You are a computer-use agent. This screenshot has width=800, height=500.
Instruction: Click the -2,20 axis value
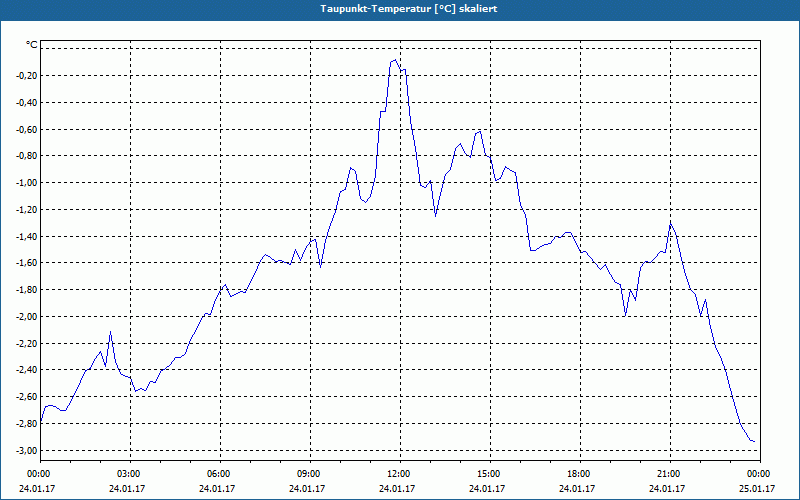click(x=28, y=343)
